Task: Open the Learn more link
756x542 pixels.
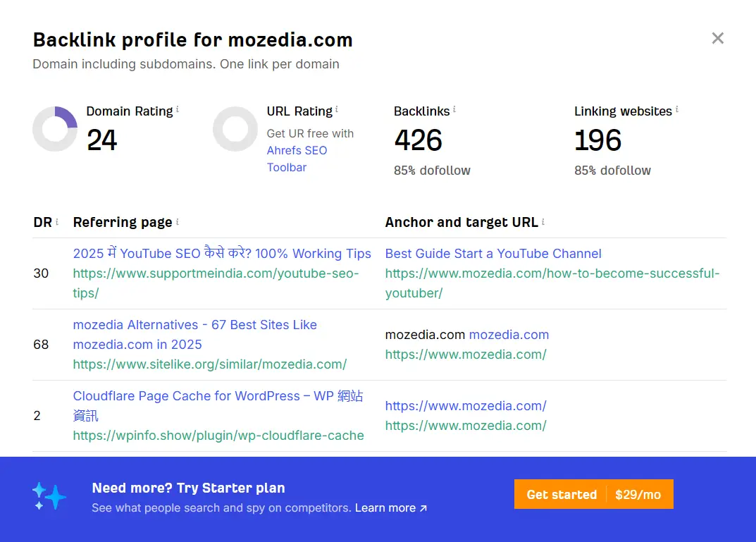Action: click(x=385, y=507)
